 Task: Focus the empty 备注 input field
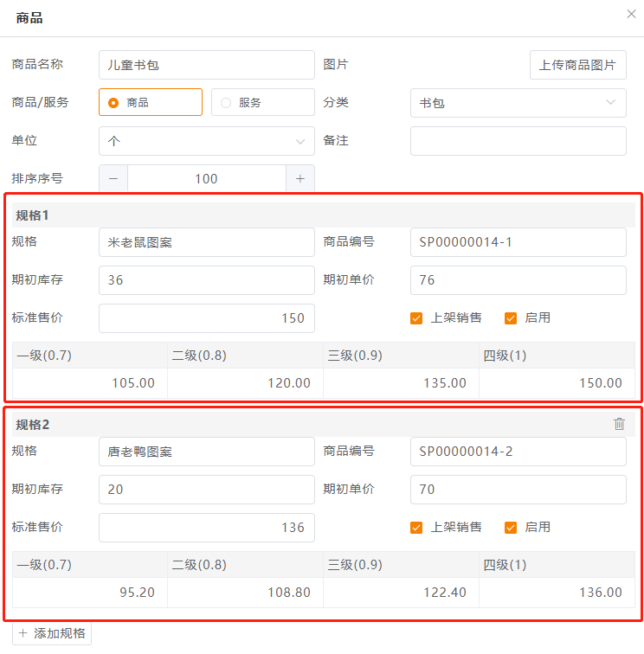(x=518, y=141)
